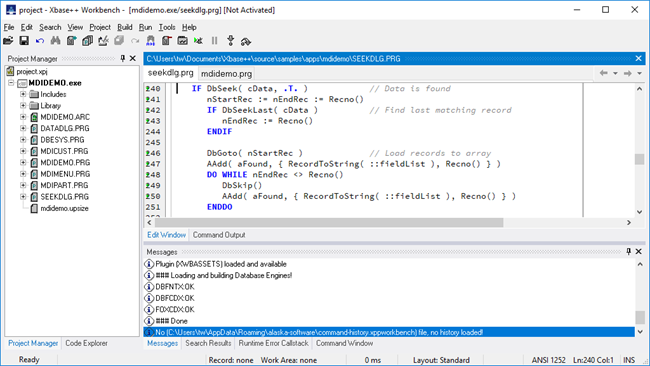Click the step-into down arrow icon
Image resolution: width=650 pixels, height=366 pixels.
coord(230,41)
